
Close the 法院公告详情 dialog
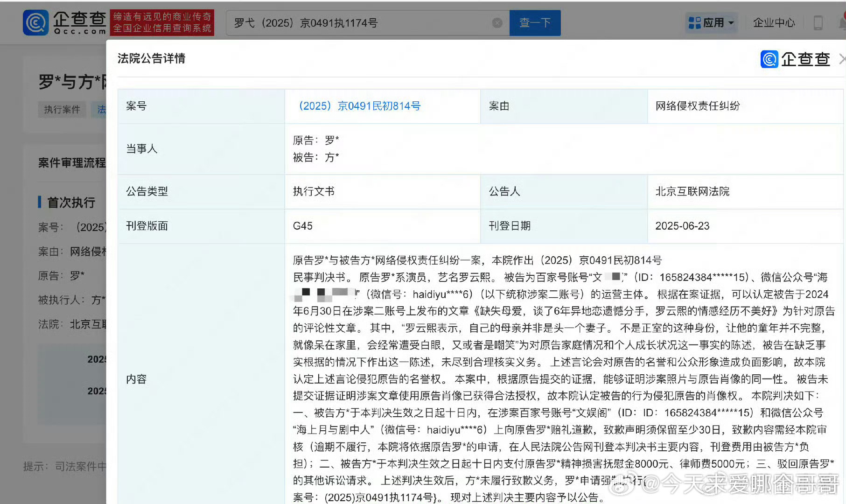tap(842, 59)
